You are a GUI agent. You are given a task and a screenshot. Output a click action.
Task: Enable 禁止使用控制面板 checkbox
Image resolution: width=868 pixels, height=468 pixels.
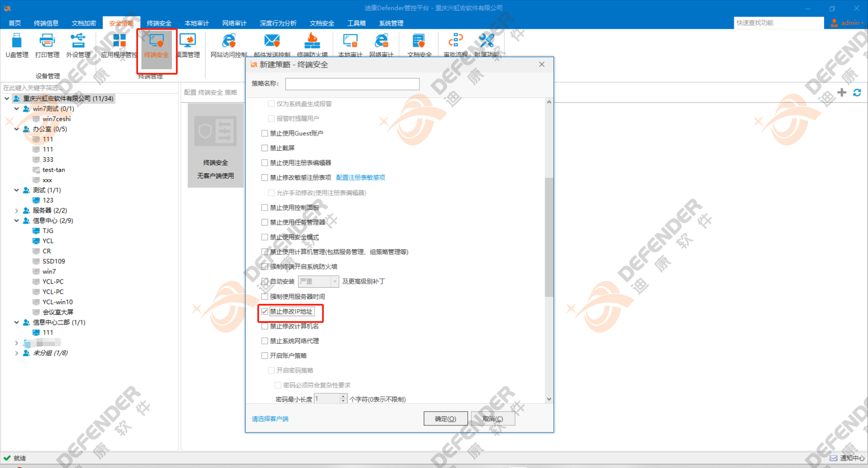264,208
